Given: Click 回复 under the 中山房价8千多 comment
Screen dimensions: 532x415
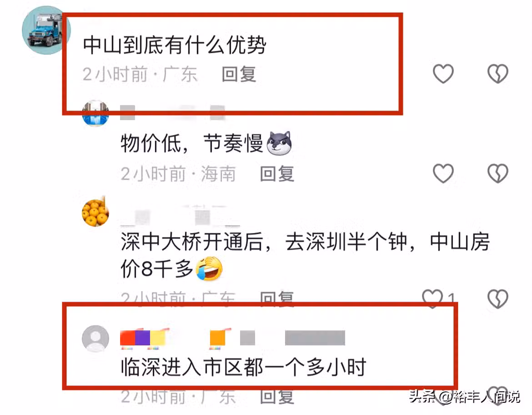Looking at the screenshot, I should click(277, 298).
